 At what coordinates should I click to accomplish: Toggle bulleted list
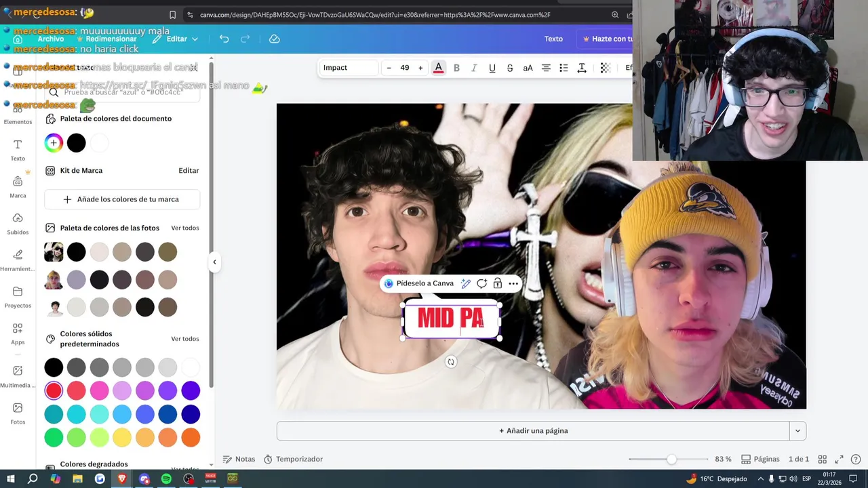click(564, 68)
